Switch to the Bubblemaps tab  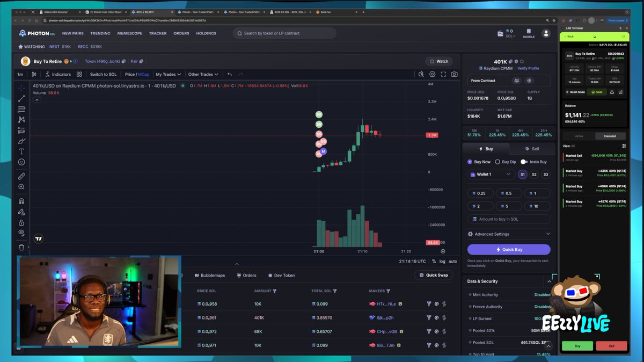210,276
